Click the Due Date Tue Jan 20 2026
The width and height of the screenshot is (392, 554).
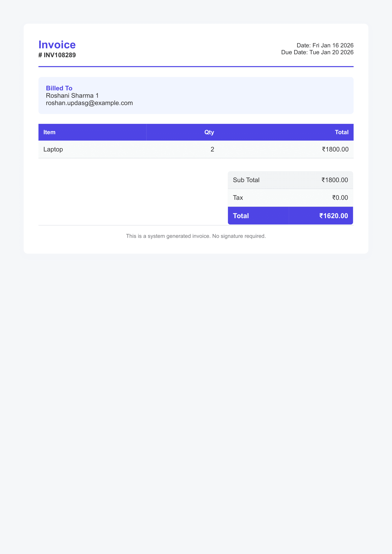(x=317, y=52)
